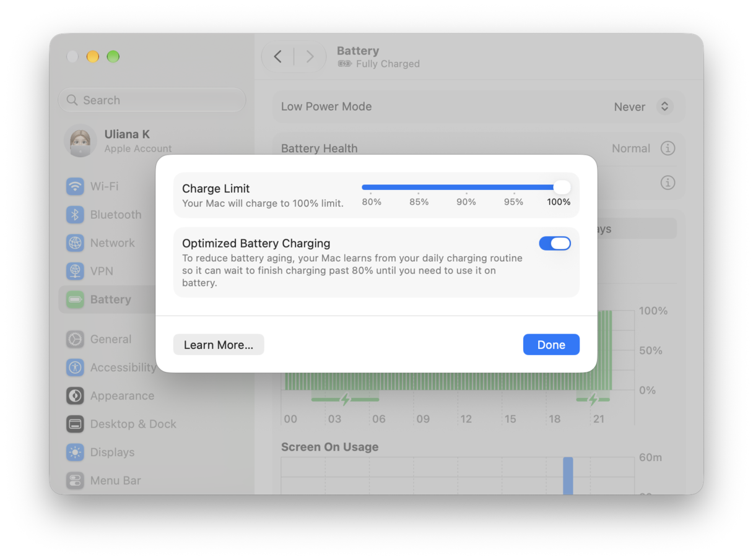The width and height of the screenshot is (753, 560).
Task: Click the VPN icon in the sidebar
Action: [75, 271]
